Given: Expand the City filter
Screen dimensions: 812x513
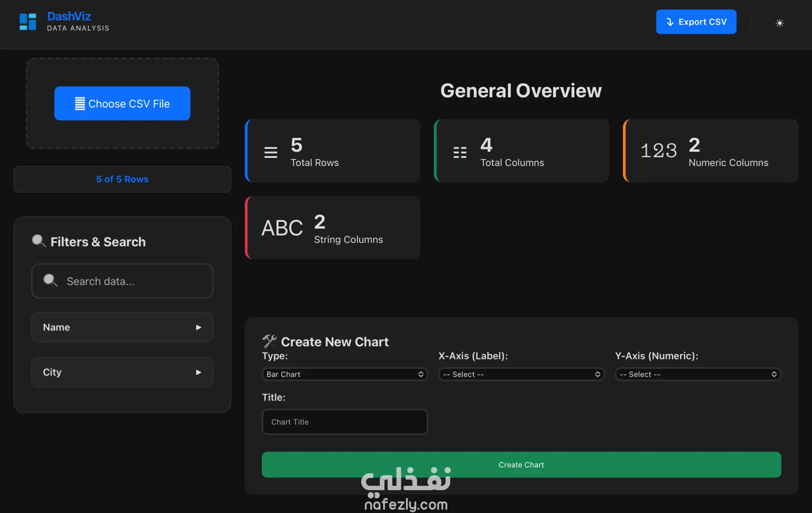Looking at the screenshot, I should (x=122, y=372).
